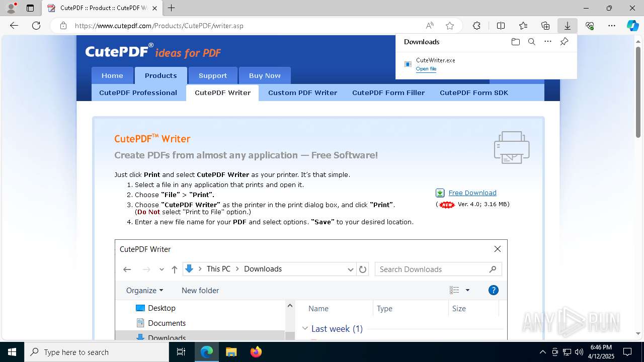This screenshot has width=644, height=362.
Task: Click the CutePDF browser tab
Action: (102, 8)
